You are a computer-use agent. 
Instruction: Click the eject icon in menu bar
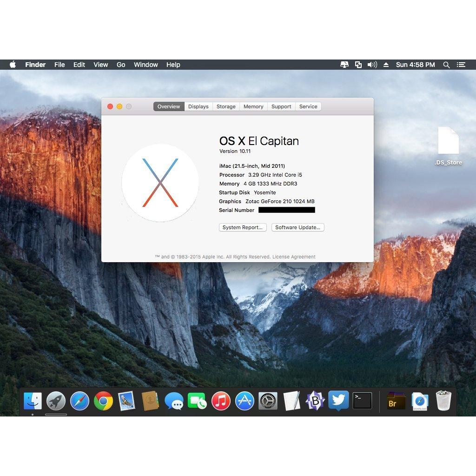click(x=386, y=65)
